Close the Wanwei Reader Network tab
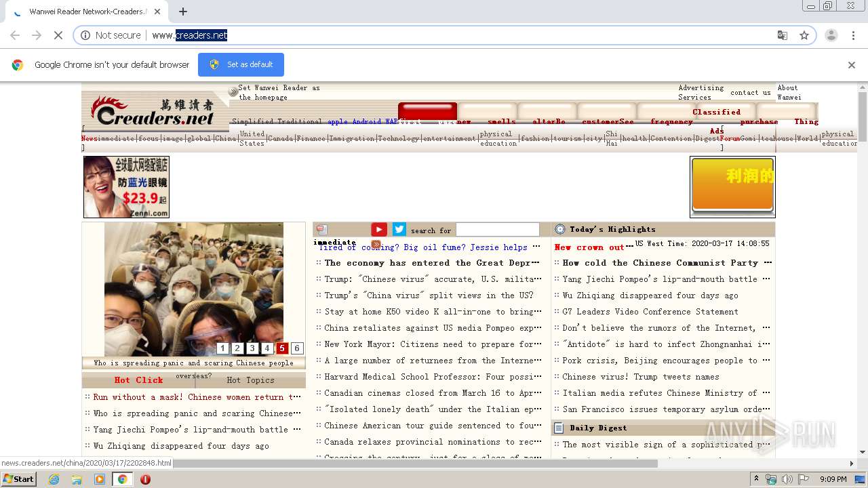 [x=157, y=12]
